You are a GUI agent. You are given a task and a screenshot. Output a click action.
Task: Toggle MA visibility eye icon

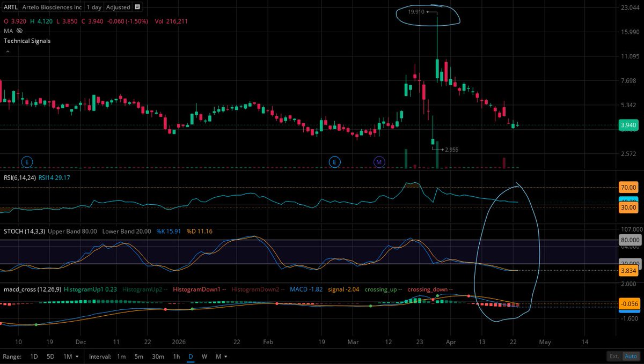[19, 31]
